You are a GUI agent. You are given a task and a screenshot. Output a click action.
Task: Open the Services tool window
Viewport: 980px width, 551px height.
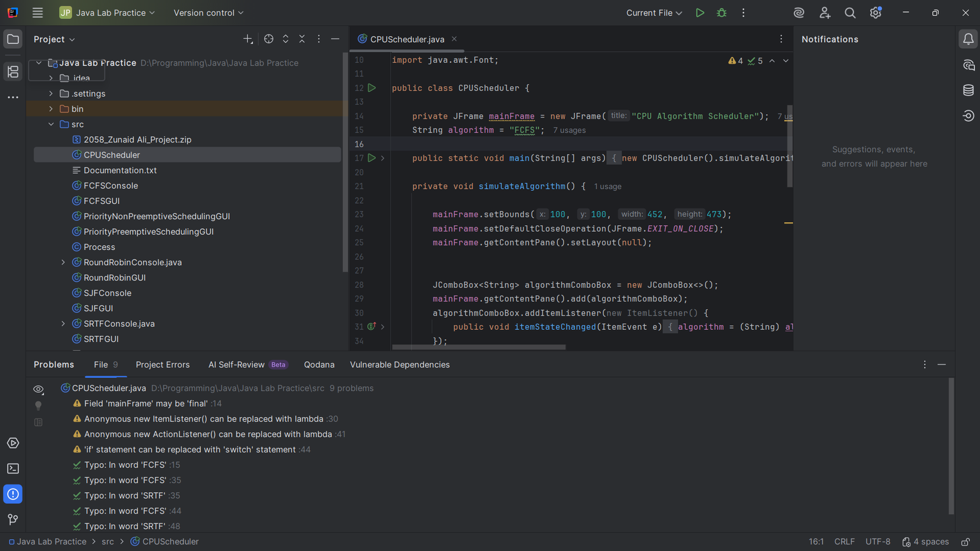pyautogui.click(x=12, y=443)
